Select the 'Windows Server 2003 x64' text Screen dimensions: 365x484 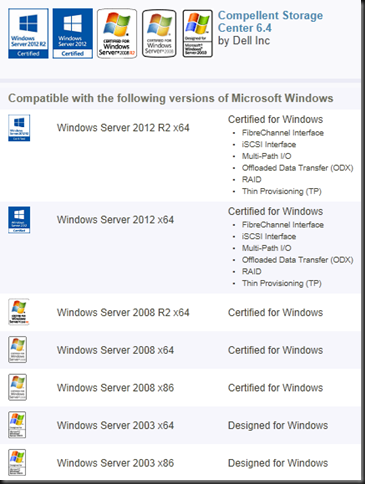(115, 425)
